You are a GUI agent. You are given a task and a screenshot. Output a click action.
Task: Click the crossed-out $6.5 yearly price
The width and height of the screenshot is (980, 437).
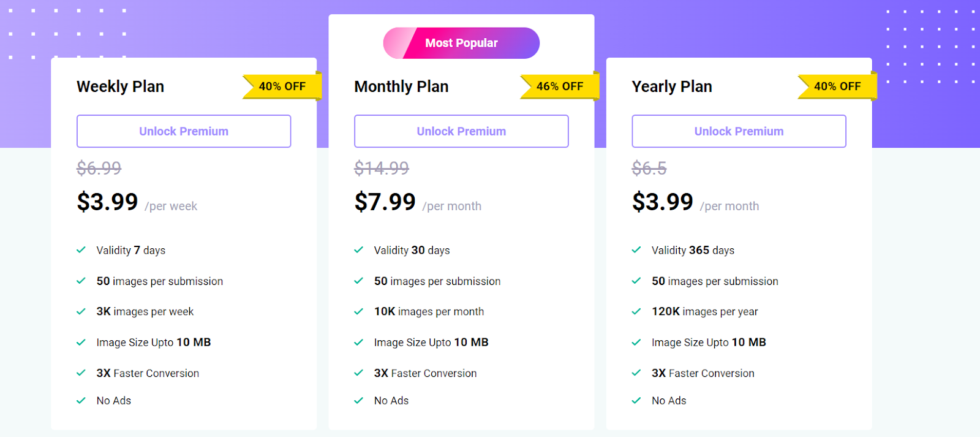(649, 168)
